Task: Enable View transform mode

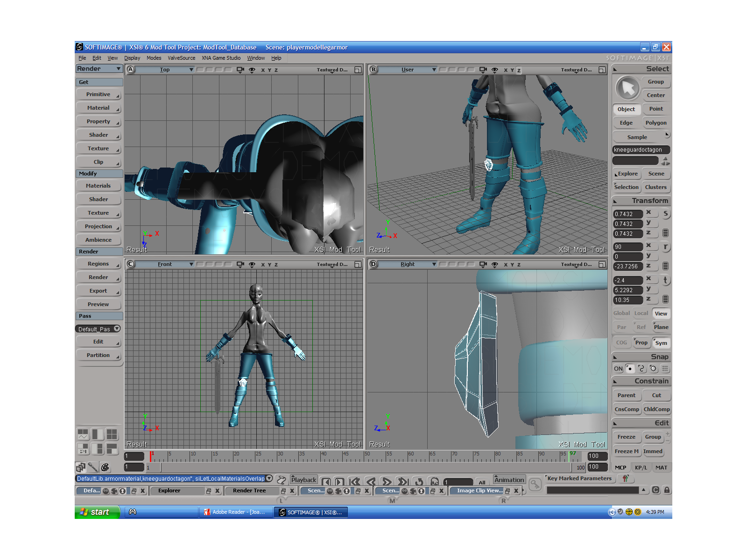Action: coord(661,314)
